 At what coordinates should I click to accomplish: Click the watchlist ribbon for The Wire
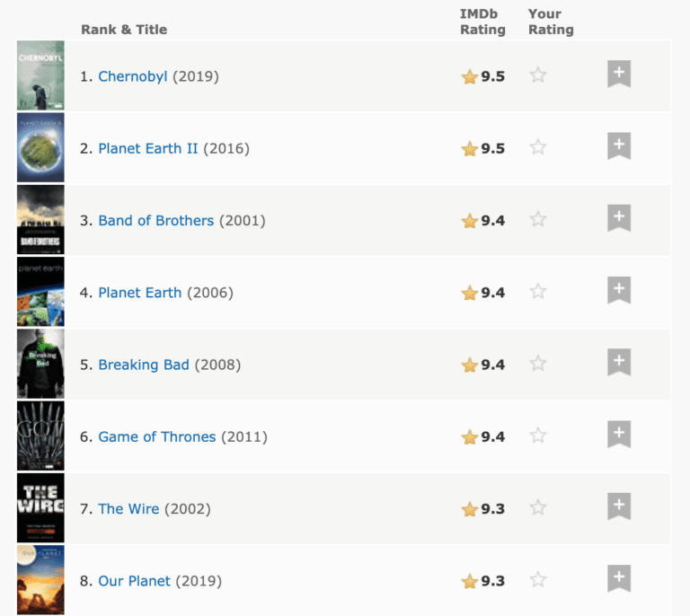[619, 506]
